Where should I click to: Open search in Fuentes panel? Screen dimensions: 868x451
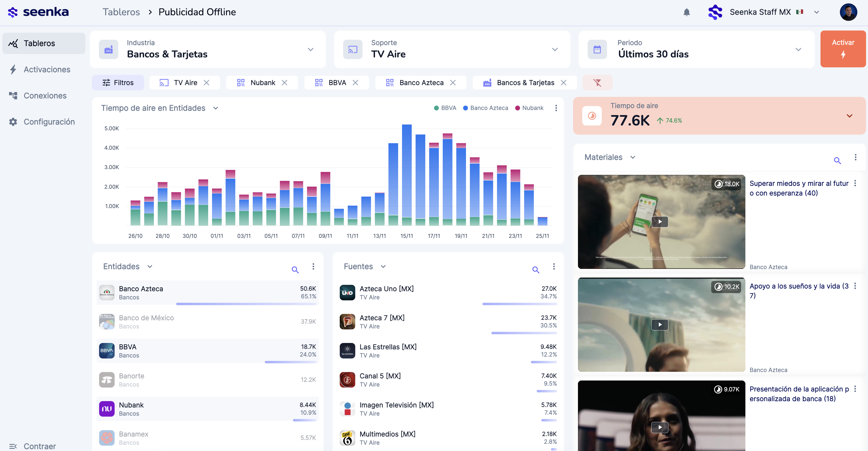(x=536, y=269)
